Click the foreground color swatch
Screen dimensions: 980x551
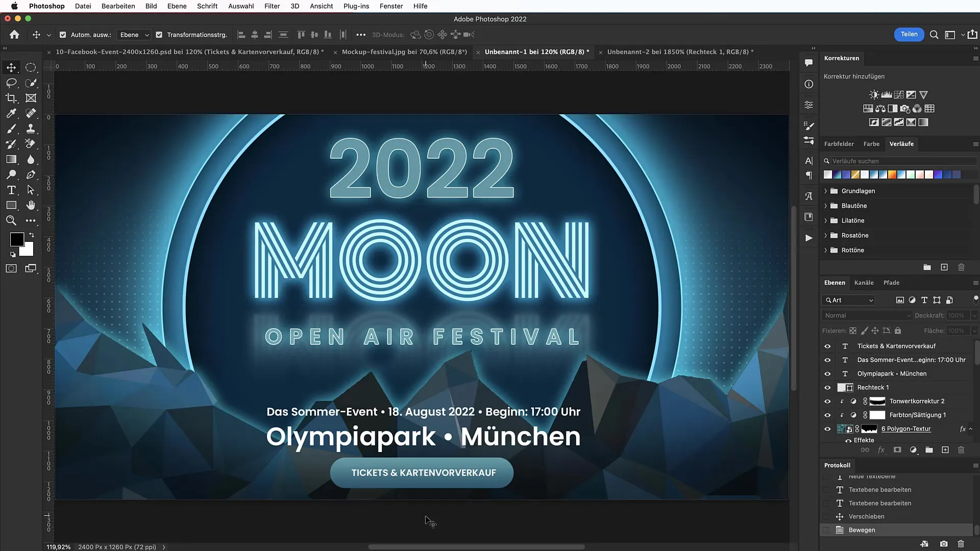coord(16,239)
